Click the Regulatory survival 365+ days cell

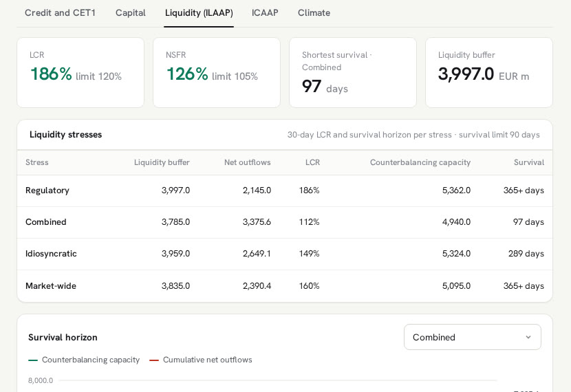point(524,190)
